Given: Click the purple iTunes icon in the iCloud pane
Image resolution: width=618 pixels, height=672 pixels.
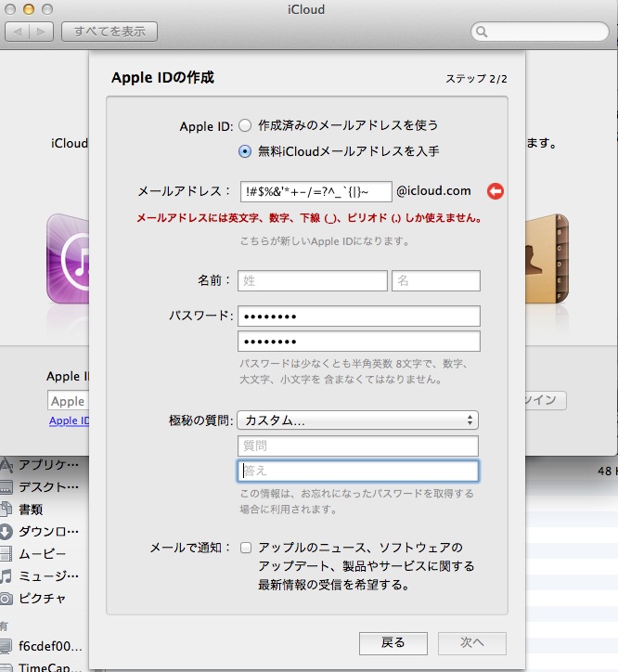Looking at the screenshot, I should [x=68, y=259].
